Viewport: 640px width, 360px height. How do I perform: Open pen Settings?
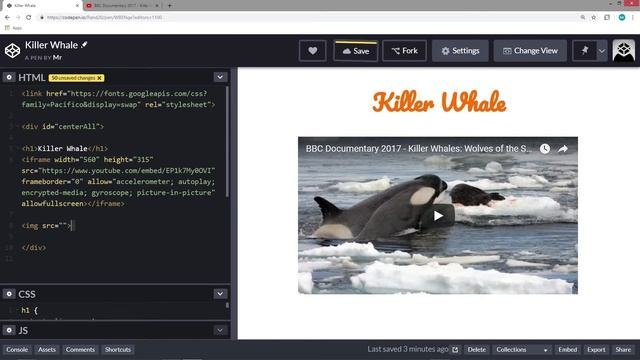tap(460, 51)
